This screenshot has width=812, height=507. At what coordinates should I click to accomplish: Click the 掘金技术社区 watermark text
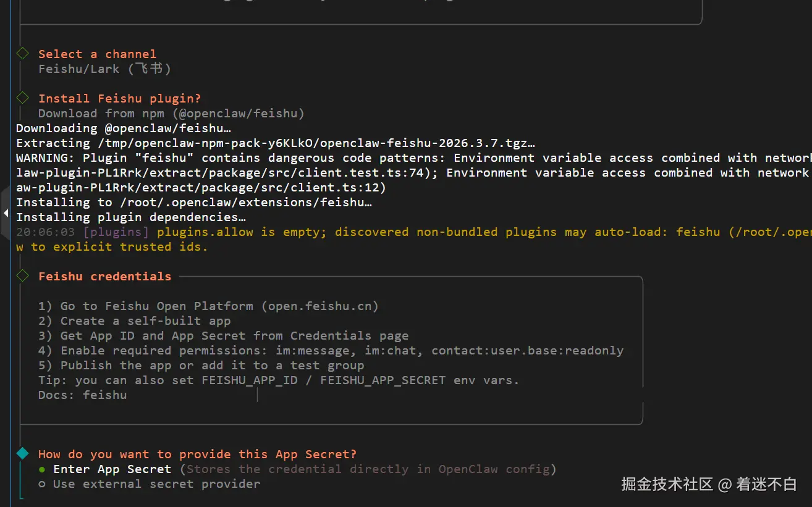click(x=667, y=484)
